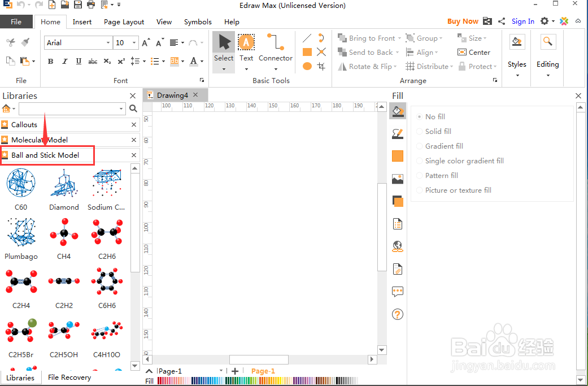Image resolution: width=588 pixels, height=386 pixels.
Task: Apply subscript formatting
Action: pyautogui.click(x=107, y=61)
